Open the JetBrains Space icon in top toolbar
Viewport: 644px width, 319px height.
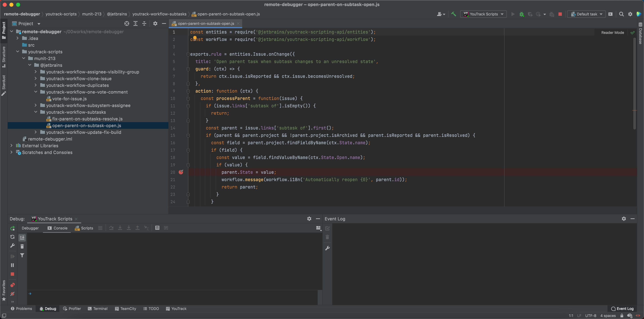pos(639,14)
